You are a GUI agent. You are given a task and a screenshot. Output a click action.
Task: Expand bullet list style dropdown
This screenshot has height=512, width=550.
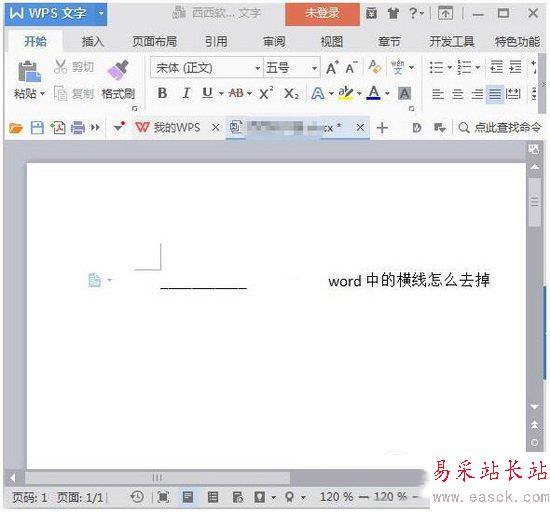pos(449,67)
